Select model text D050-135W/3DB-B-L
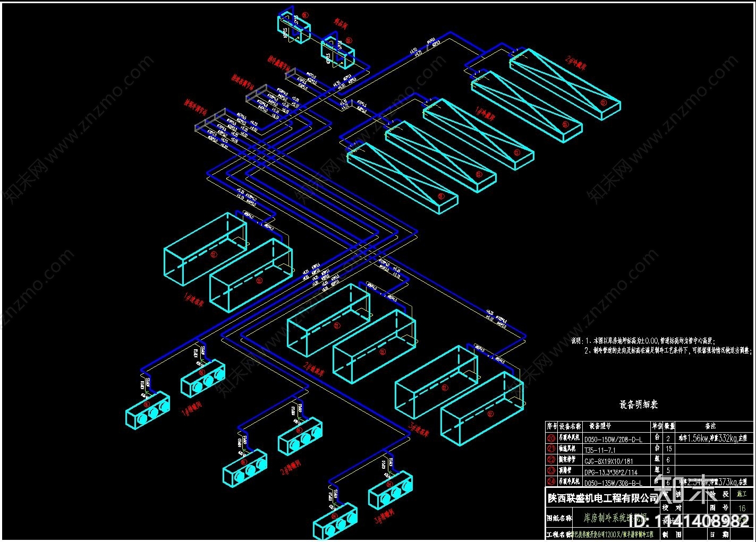Screen dimensions: 756x542 point(614,483)
